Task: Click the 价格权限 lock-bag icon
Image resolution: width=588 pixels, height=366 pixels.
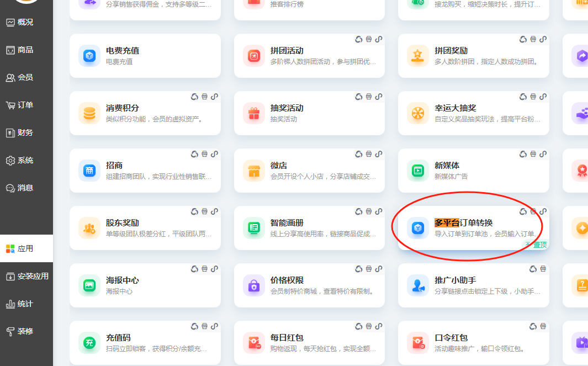Action: point(254,285)
